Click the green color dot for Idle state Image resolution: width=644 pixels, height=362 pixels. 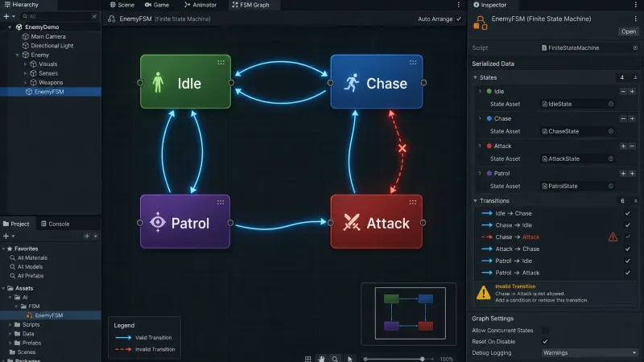point(489,92)
